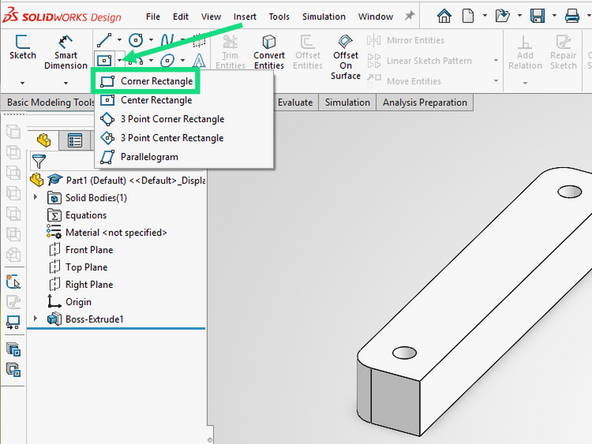Viewport: 592px width, 444px height.
Task: Switch to the Evaluate tab
Action: pyautogui.click(x=295, y=102)
